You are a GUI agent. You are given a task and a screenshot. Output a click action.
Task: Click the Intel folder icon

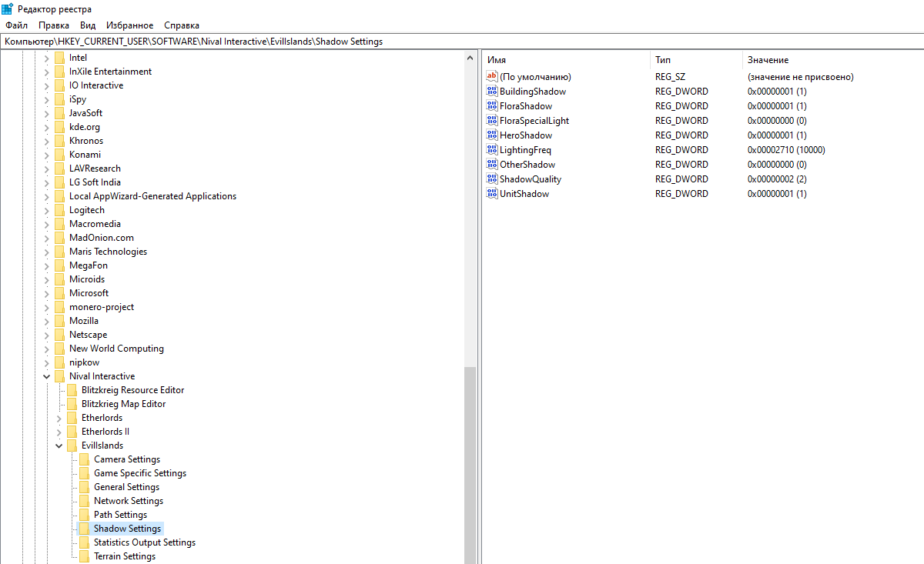(60, 58)
